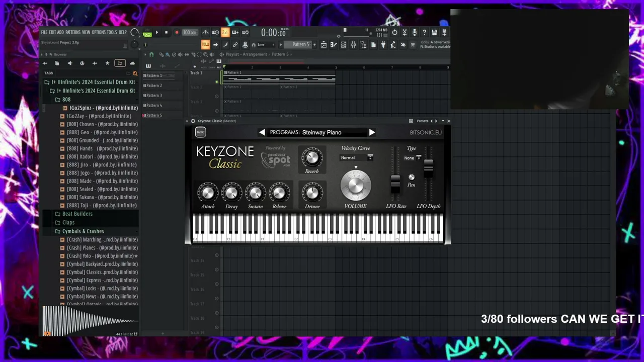644x362 pixels.
Task: Open the VIEW menu
Action: click(x=86, y=32)
